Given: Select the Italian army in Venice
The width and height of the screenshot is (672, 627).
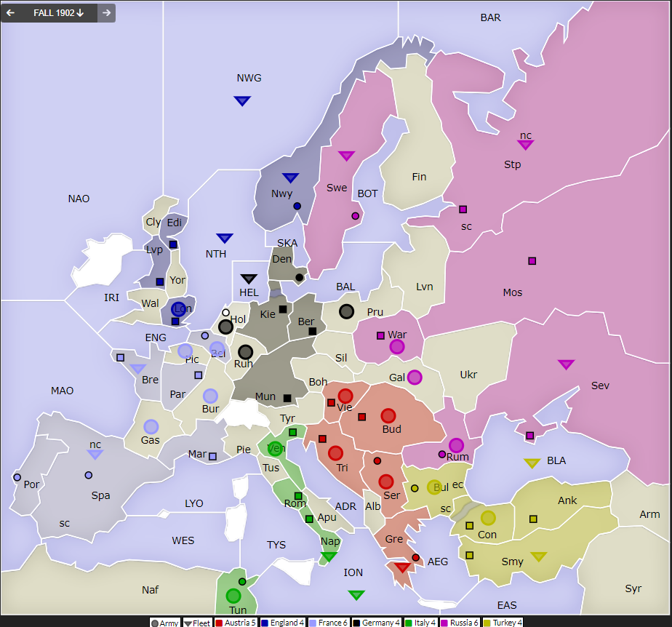Looking at the screenshot, I should tap(275, 449).
